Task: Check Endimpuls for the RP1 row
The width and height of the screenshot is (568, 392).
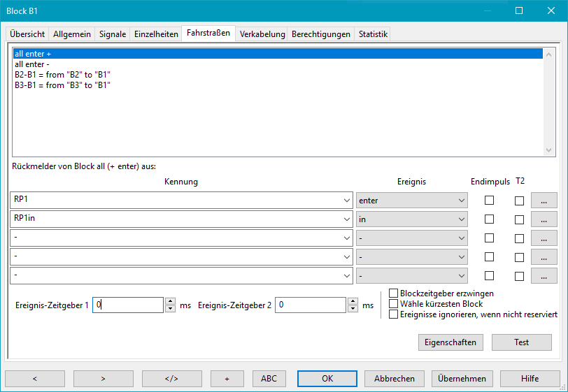Action: click(x=490, y=201)
